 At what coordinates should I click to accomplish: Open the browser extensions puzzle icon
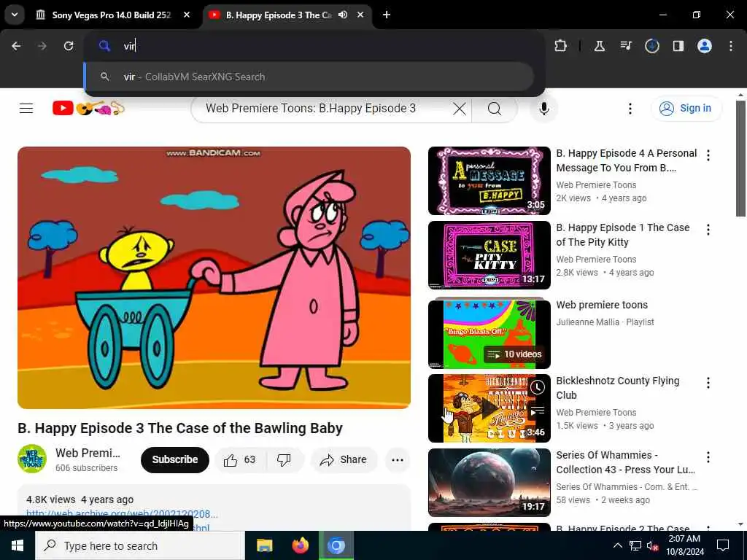561,46
